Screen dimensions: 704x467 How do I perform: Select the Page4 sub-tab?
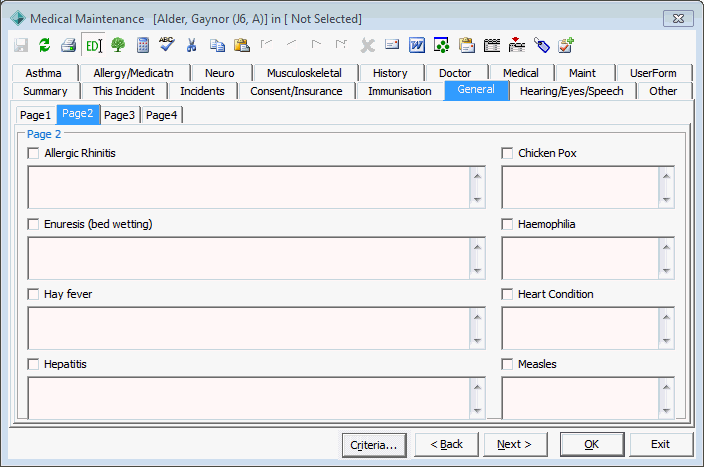162,115
